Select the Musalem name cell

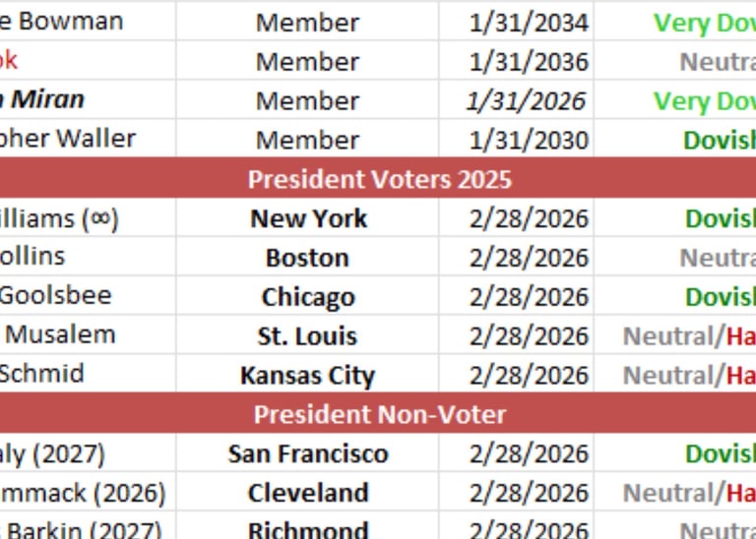coord(61,335)
